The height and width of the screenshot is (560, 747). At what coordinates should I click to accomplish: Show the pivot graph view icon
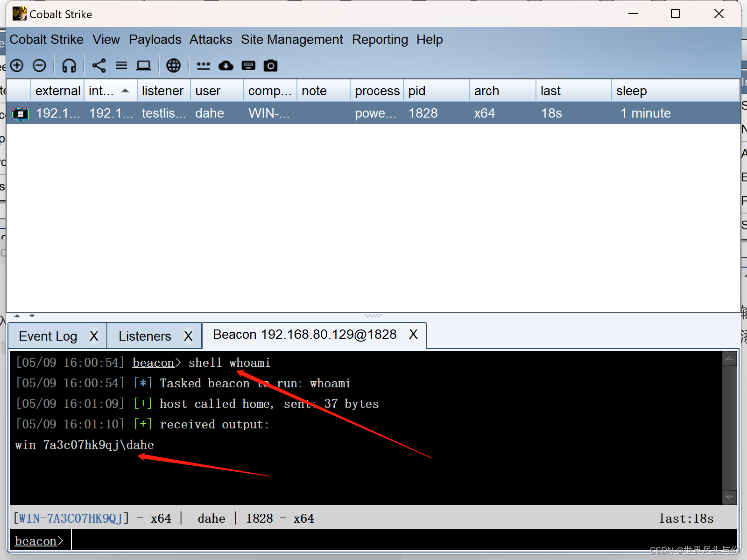coord(99,65)
